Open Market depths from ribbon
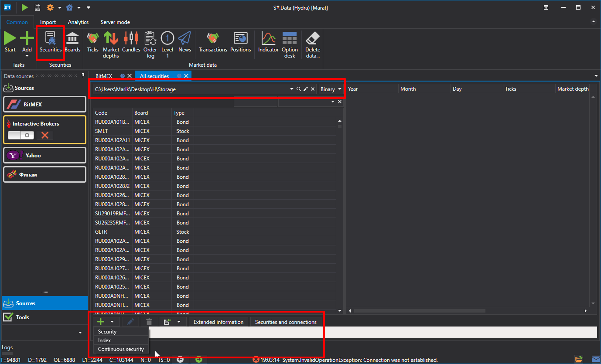The height and width of the screenshot is (364, 601). click(x=111, y=45)
